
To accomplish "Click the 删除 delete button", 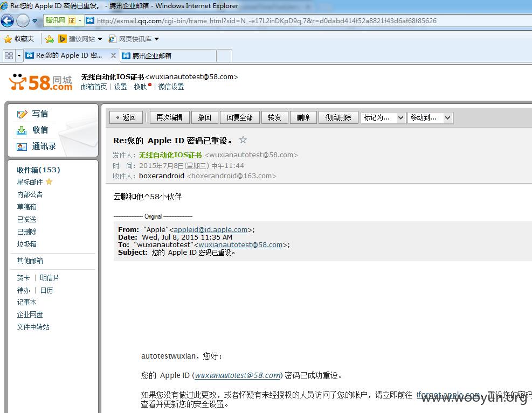I will click(x=303, y=118).
